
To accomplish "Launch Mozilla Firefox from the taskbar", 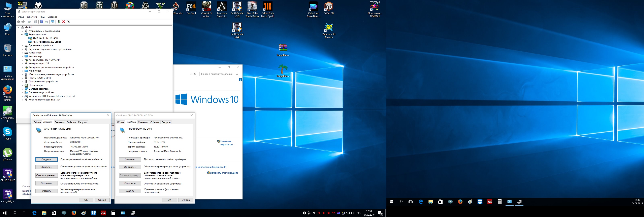I will [x=74, y=213].
